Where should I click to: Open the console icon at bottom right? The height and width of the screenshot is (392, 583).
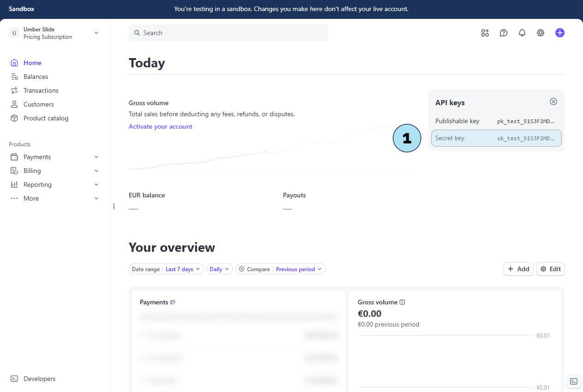pos(574,381)
